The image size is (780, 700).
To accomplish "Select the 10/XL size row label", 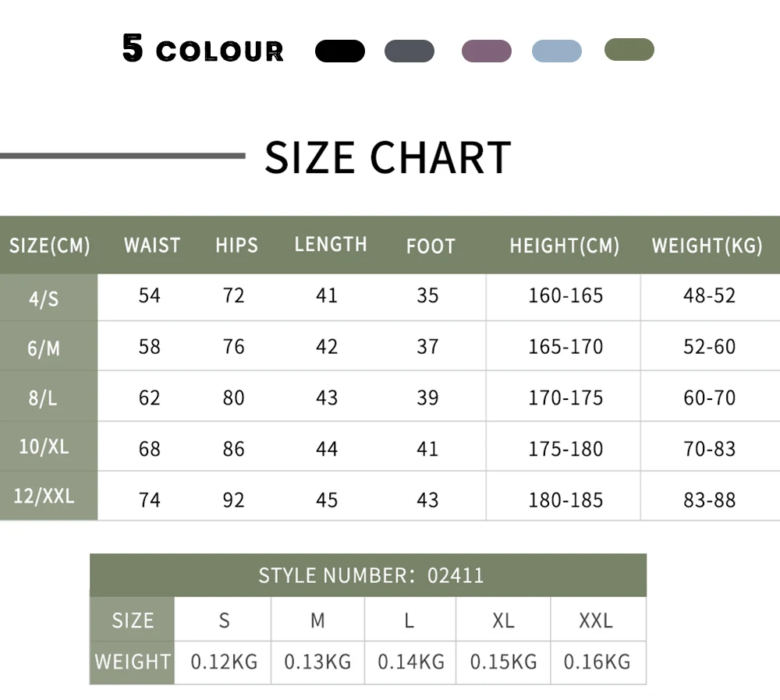I will click(x=44, y=447).
